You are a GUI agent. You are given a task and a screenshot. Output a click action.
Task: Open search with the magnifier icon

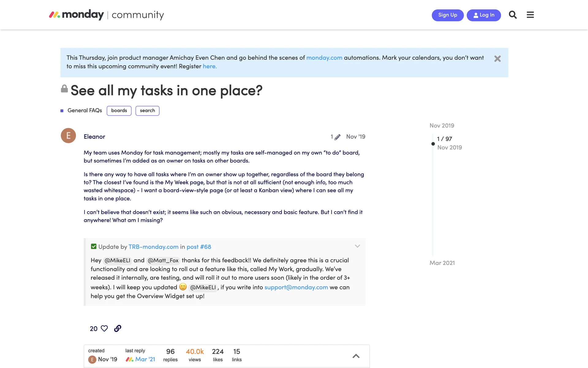pyautogui.click(x=513, y=14)
